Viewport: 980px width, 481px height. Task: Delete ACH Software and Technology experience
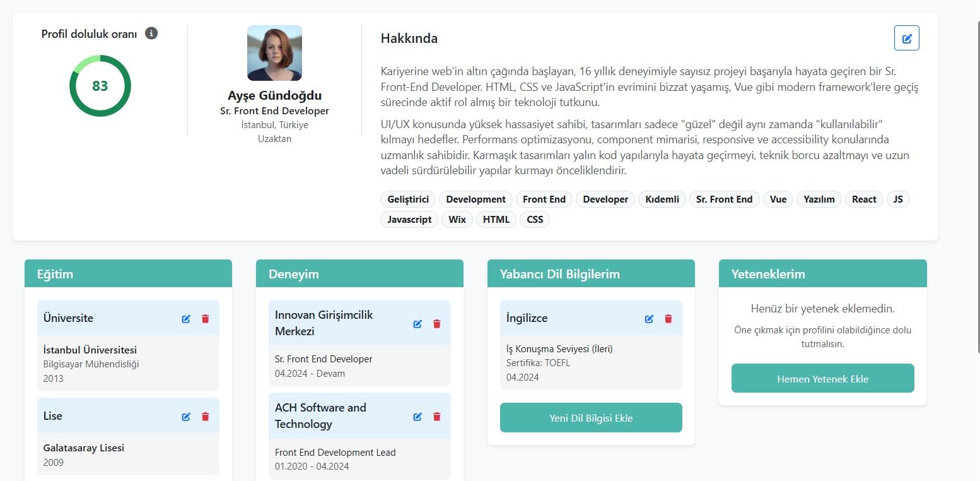[436, 417]
